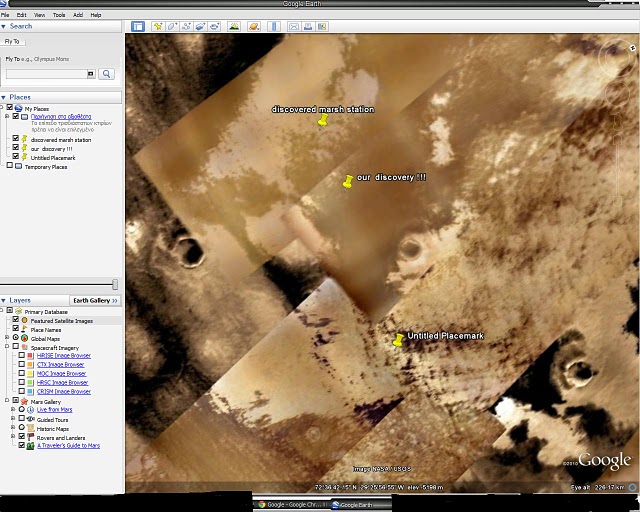Click the Earth Gallery button
640x512 pixels.
click(x=95, y=301)
